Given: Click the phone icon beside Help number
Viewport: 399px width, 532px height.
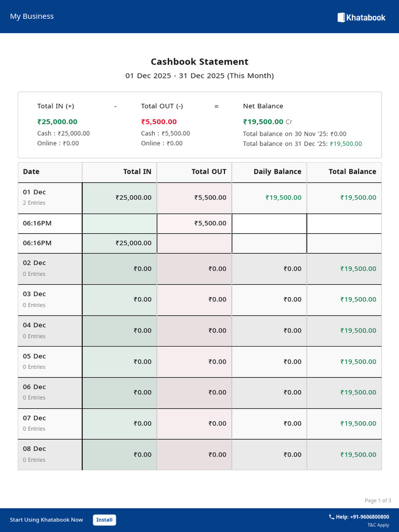Looking at the screenshot, I should pos(331,517).
